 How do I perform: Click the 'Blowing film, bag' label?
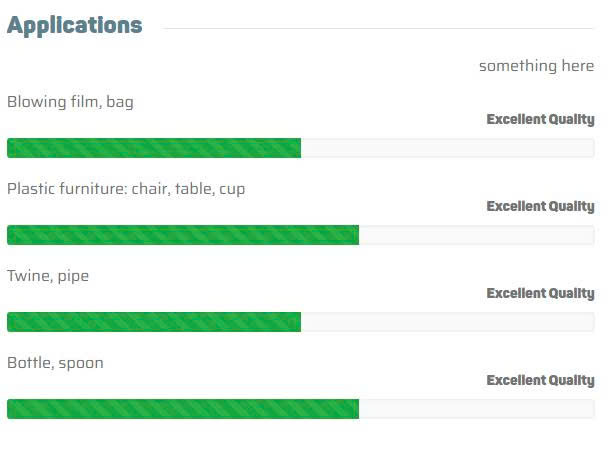coord(70,102)
